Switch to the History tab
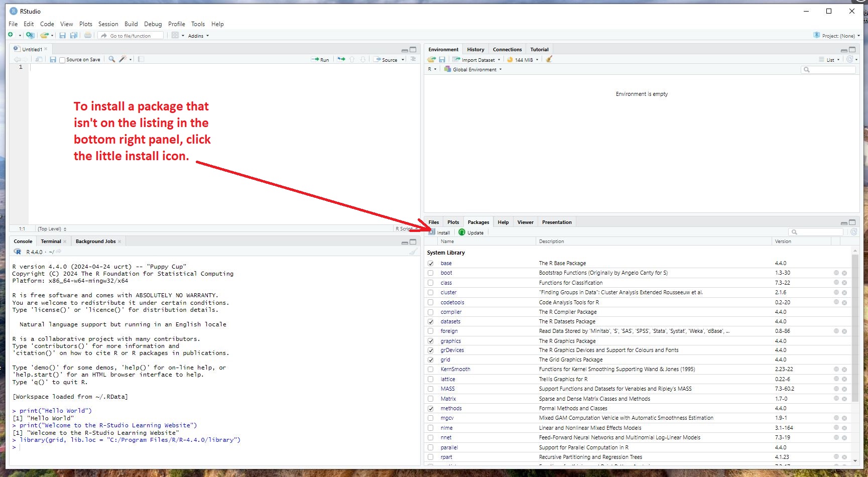Viewport: 868px width, 477px height. tap(475, 50)
